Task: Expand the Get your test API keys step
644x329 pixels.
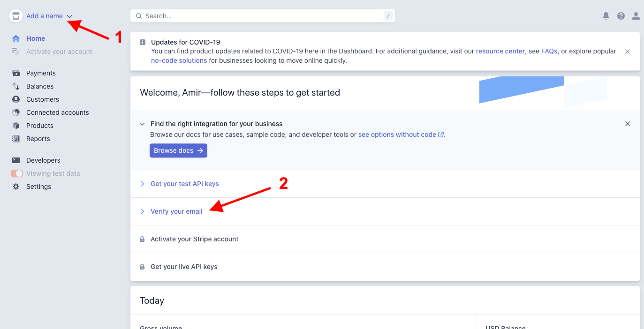Action: coord(185,184)
